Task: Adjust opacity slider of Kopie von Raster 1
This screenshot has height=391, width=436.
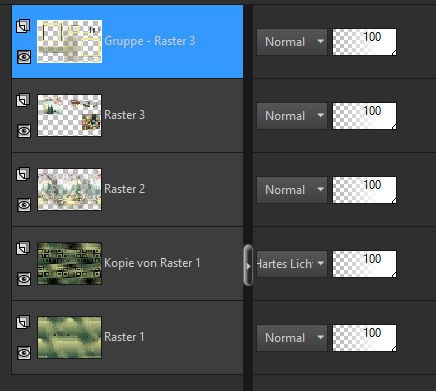Action: click(365, 264)
